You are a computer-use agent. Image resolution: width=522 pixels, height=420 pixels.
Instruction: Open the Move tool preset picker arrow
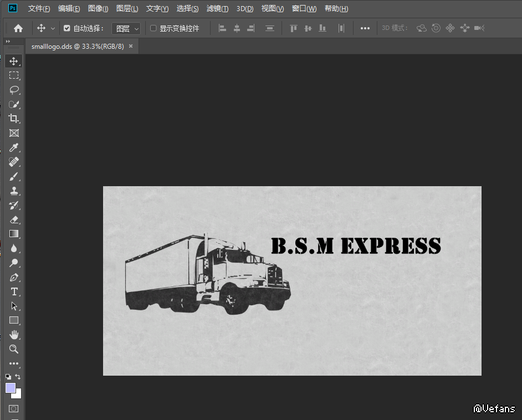[53, 28]
